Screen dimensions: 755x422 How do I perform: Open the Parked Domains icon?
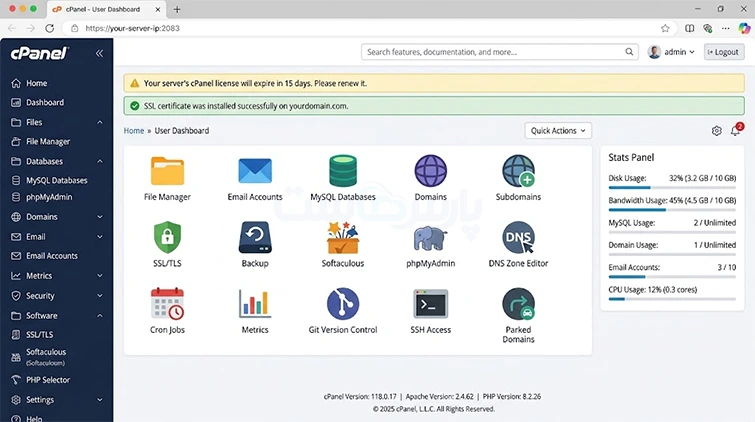coord(518,304)
